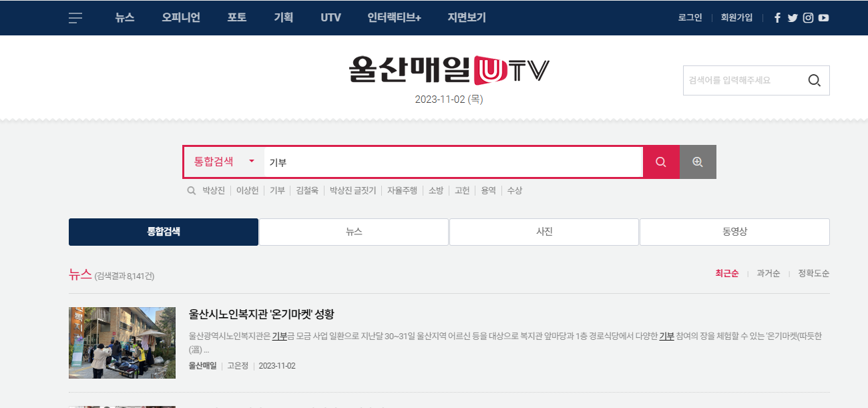Select popular keyword 고헌
The height and width of the screenshot is (408, 868).
[x=462, y=191]
